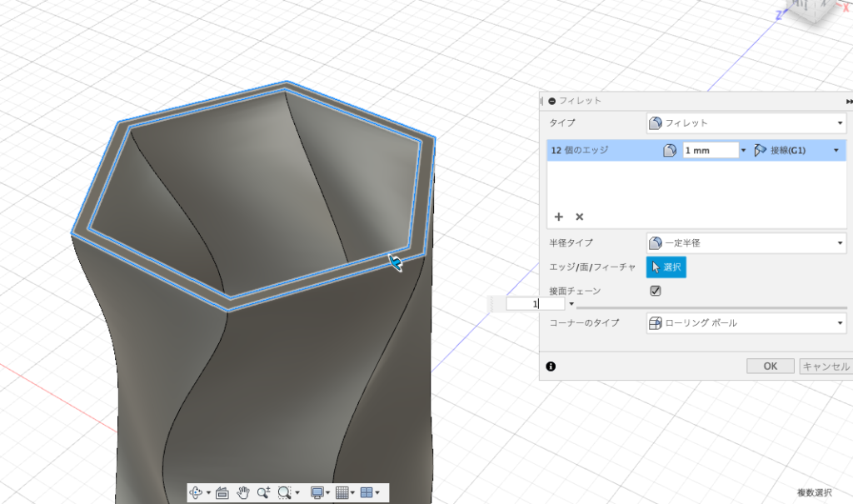
Task: Click the 1 mm radius input field
Action: 711,150
